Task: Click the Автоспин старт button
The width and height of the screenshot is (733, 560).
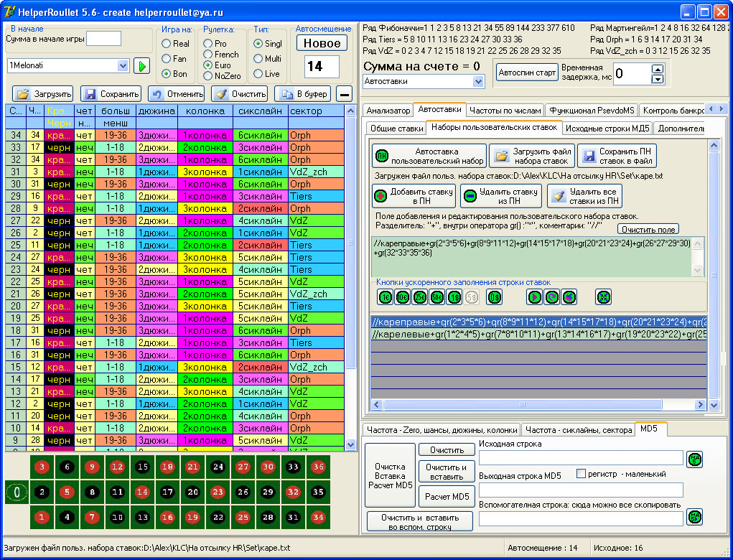Action: coord(527,73)
